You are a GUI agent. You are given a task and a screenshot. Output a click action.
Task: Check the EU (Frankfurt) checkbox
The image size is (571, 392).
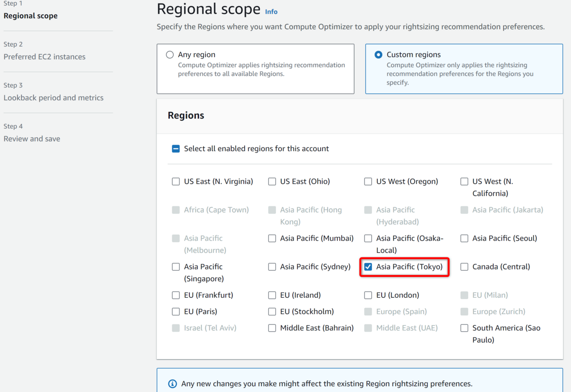point(176,295)
